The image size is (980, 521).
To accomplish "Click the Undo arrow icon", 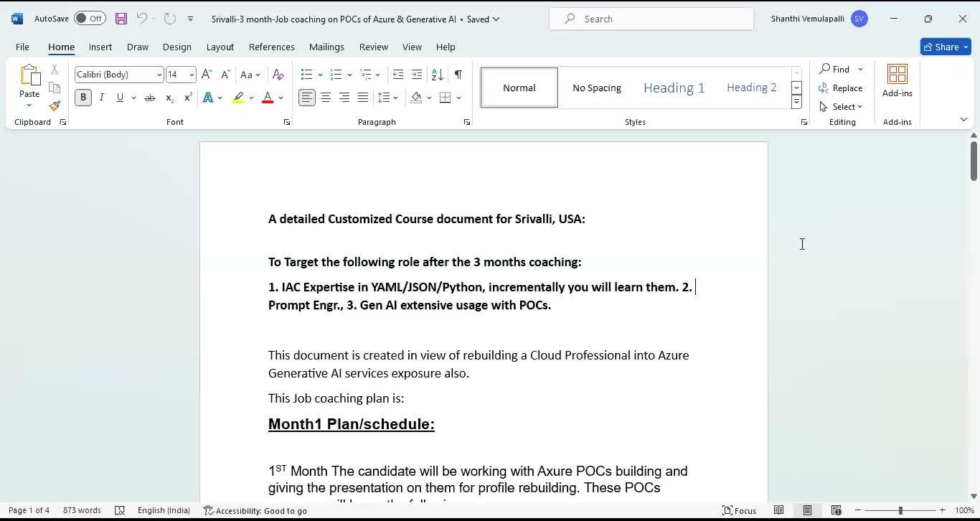I will pos(142,19).
